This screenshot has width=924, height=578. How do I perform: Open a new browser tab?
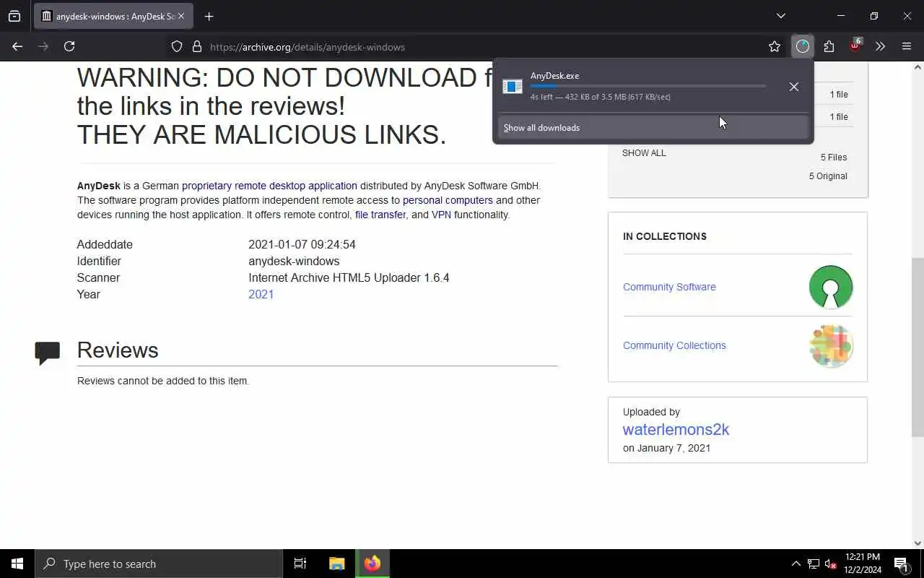pyautogui.click(x=209, y=16)
